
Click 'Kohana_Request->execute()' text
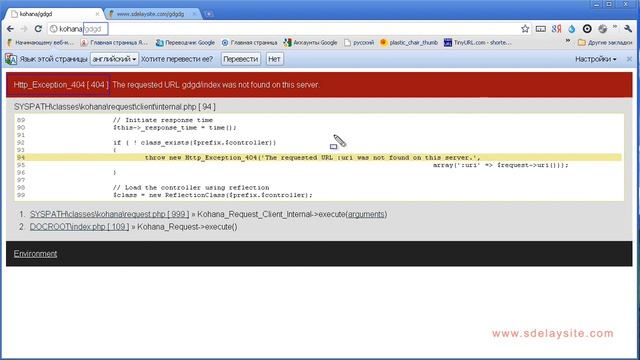click(x=187, y=227)
